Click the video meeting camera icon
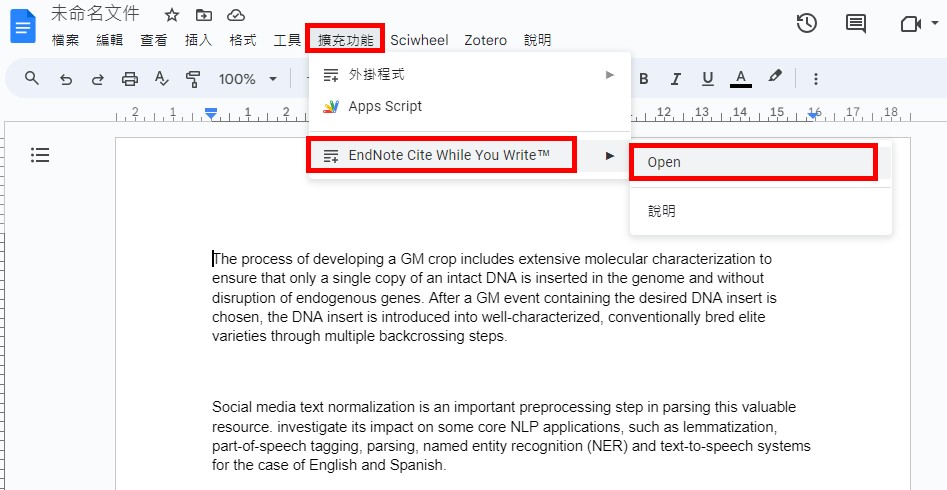Viewport: 947px width, 490px height. click(910, 24)
